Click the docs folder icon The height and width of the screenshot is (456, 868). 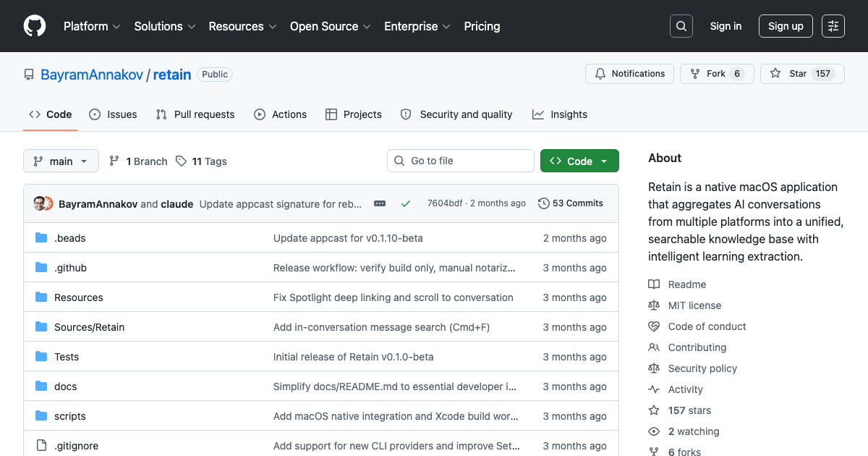coord(41,387)
